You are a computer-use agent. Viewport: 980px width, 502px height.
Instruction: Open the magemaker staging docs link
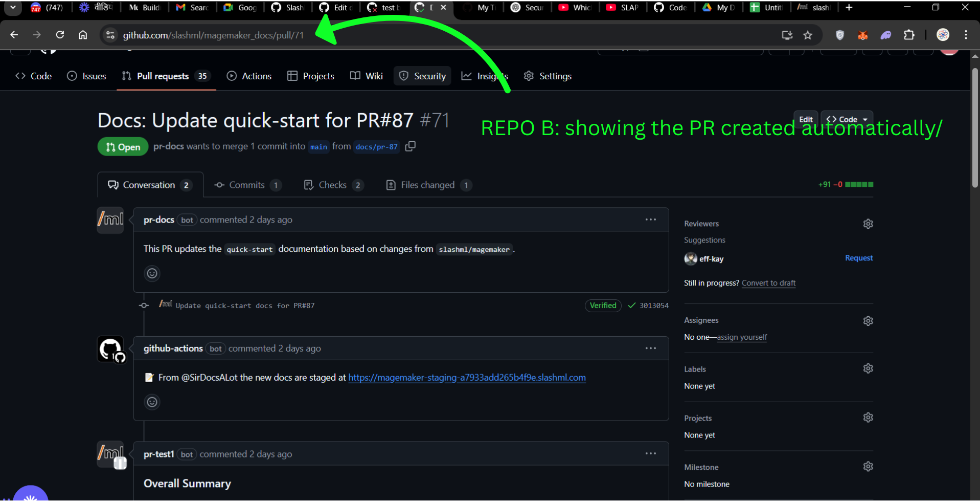(467, 378)
